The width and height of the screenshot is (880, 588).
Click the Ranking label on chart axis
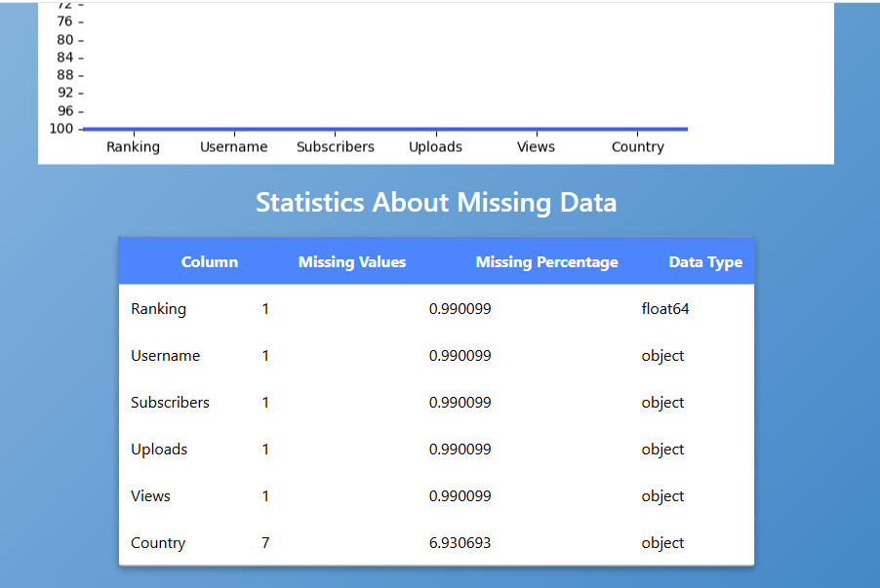click(133, 147)
